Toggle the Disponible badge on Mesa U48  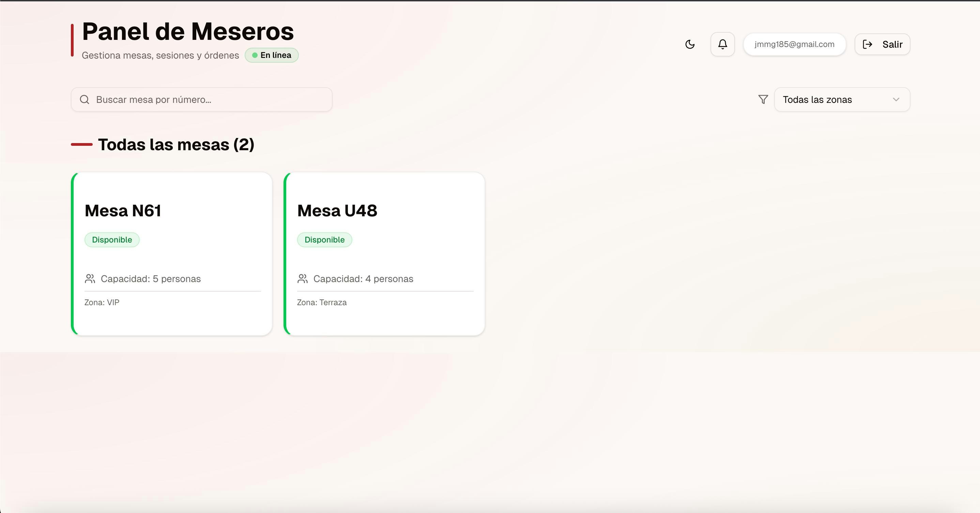click(324, 239)
